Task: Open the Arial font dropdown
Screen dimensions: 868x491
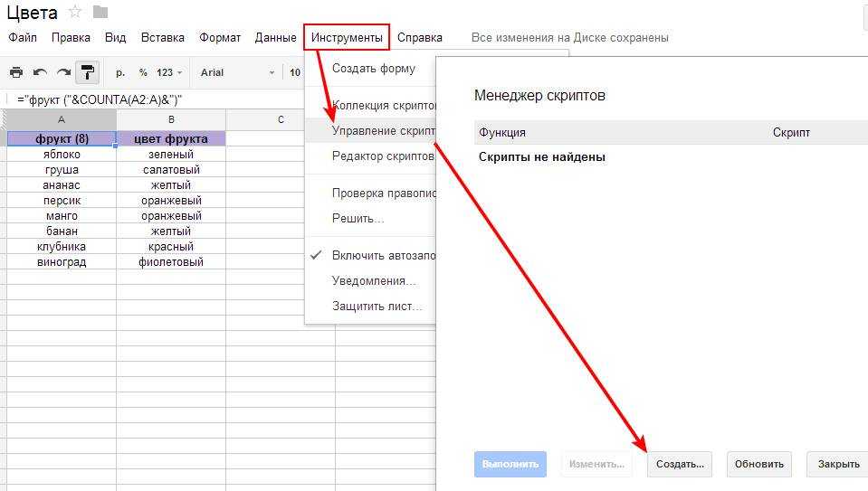Action: click(237, 72)
